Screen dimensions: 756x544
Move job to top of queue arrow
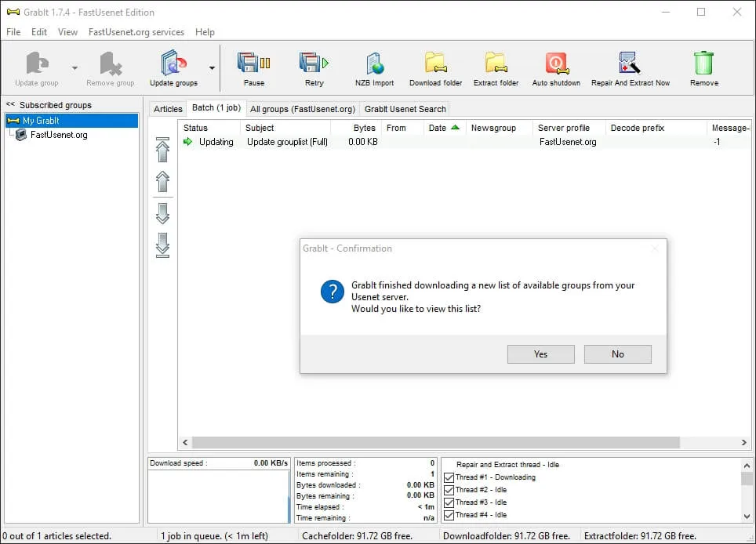[x=163, y=150]
